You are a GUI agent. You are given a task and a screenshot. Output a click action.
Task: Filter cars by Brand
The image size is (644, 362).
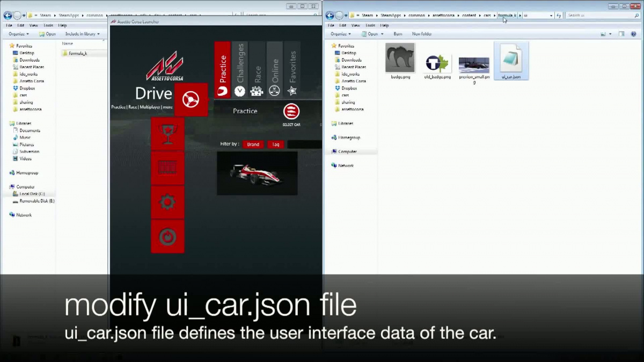[x=253, y=144]
